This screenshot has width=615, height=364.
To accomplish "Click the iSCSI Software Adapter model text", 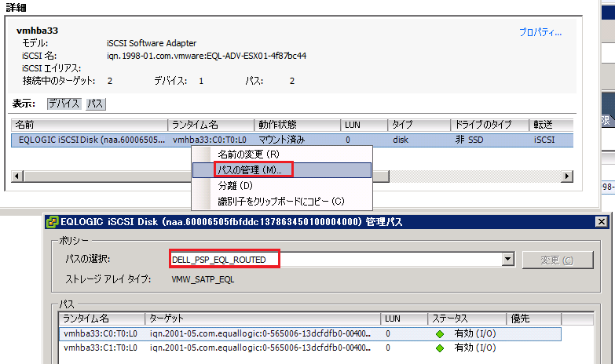I will point(152,43).
